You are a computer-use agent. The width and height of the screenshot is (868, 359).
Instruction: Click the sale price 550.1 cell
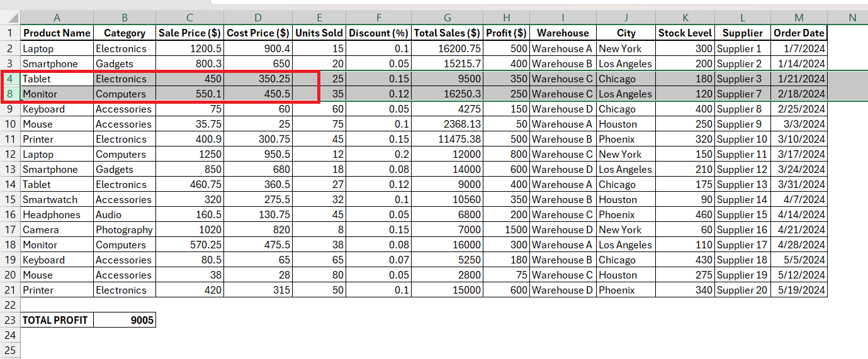[x=189, y=94]
